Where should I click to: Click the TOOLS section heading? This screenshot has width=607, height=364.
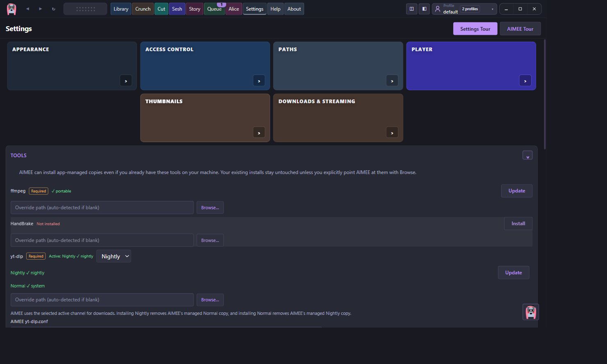coord(18,156)
